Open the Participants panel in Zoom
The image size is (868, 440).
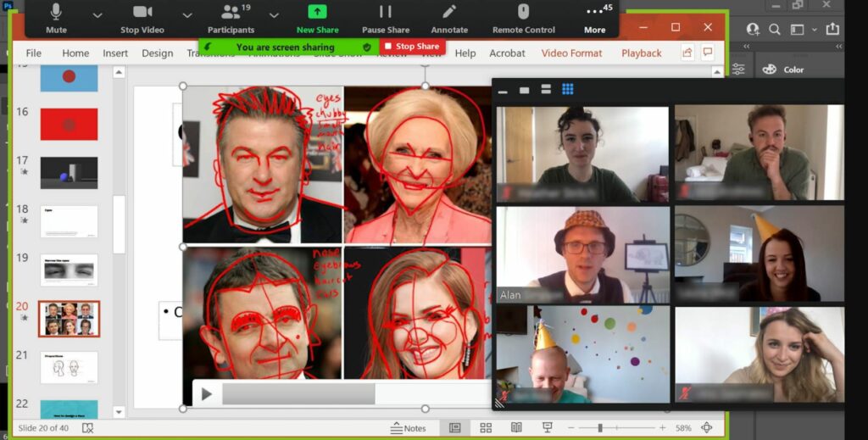[x=231, y=18]
